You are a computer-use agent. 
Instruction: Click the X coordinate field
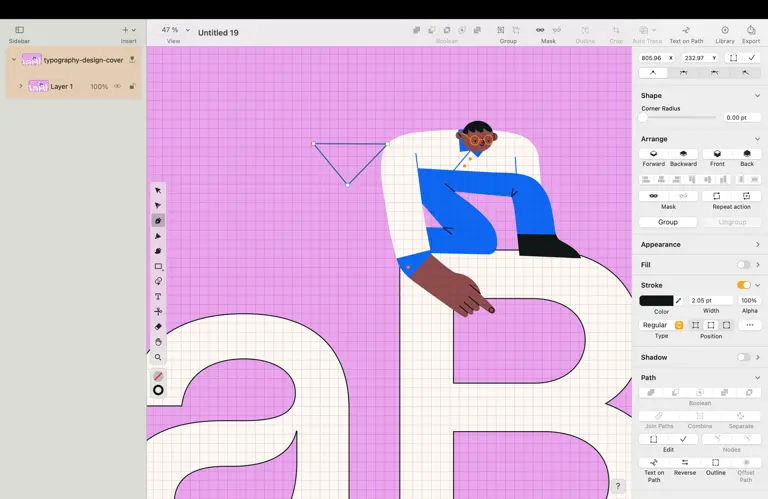[x=657, y=58]
